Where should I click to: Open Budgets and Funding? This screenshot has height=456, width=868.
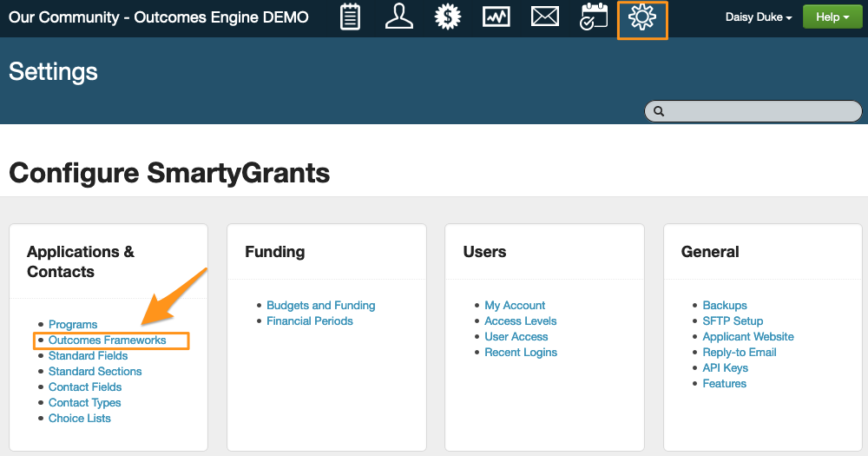320,306
